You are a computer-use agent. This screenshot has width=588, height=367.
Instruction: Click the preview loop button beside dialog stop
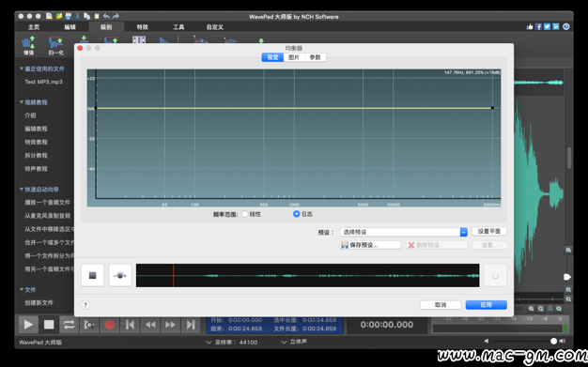(120, 276)
